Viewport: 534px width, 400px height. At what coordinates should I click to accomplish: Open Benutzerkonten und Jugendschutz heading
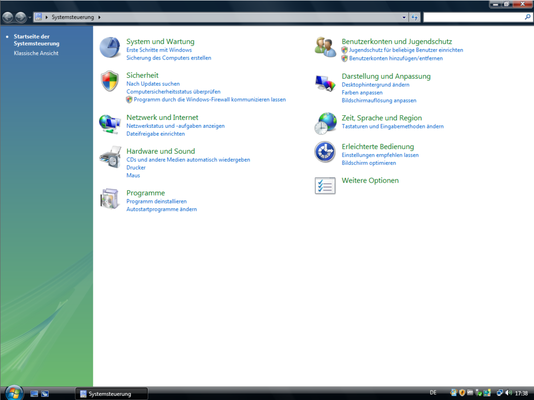(397, 42)
